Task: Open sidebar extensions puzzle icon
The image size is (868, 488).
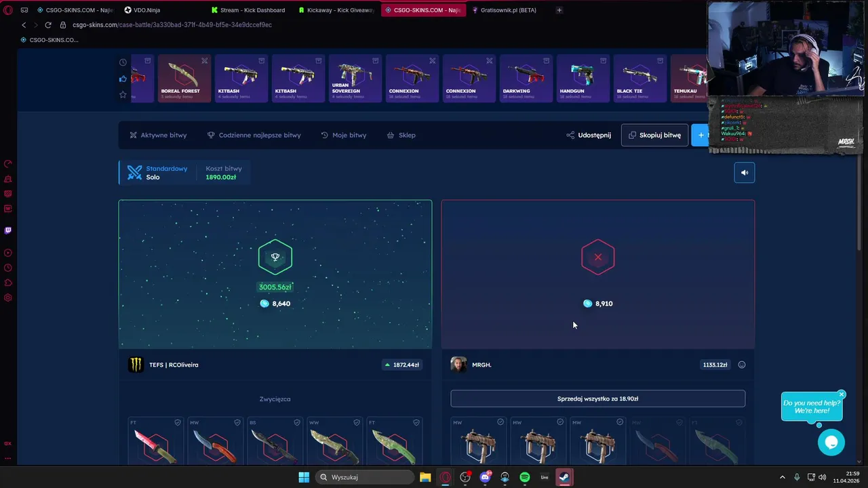Action: [x=8, y=283]
